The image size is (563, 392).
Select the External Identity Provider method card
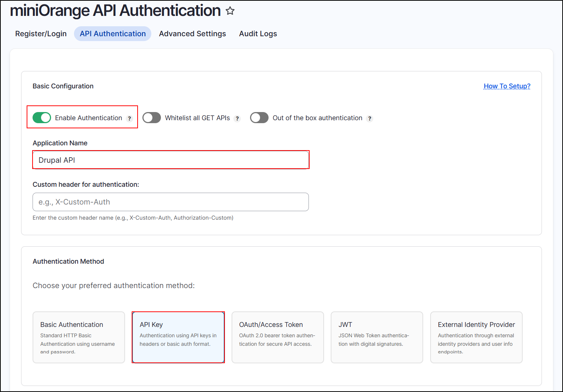(x=476, y=337)
